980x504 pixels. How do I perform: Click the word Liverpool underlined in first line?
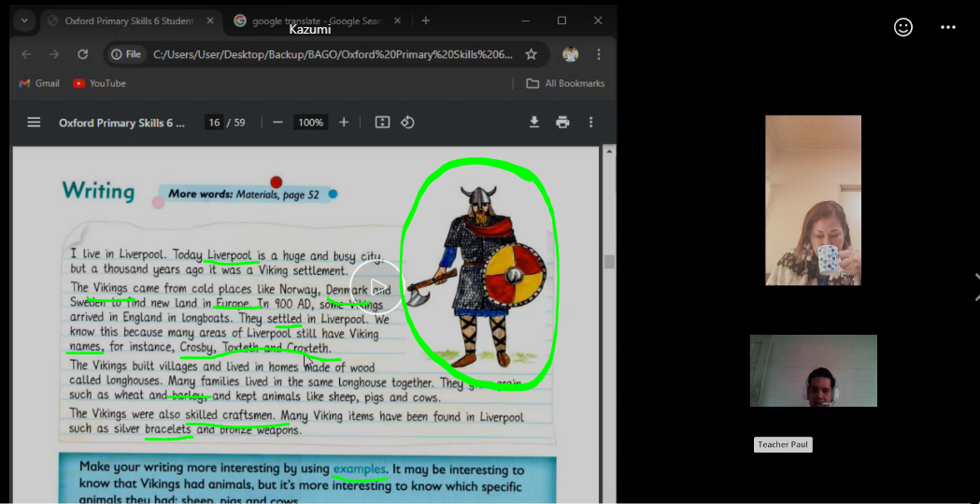click(x=230, y=255)
